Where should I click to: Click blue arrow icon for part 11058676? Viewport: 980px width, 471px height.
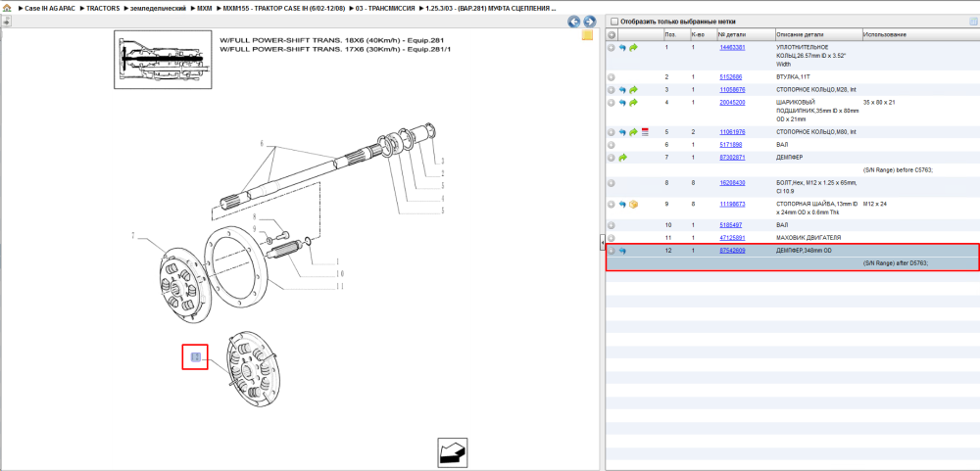pos(622,90)
